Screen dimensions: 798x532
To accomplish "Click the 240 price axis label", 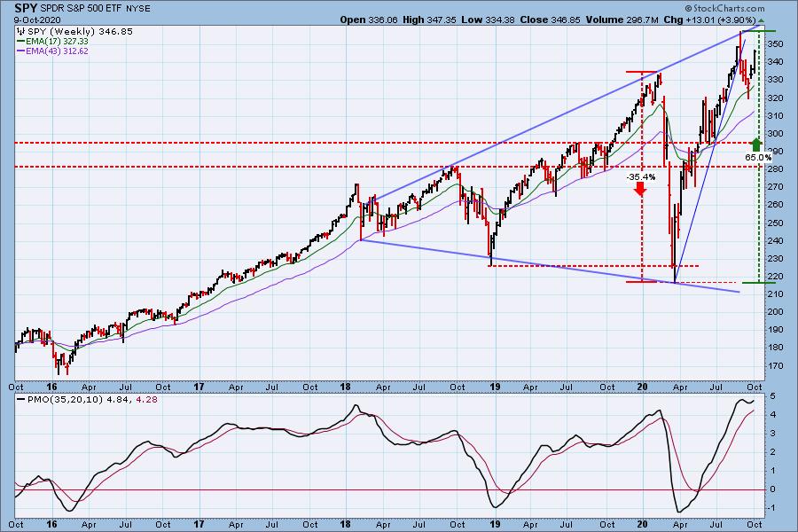I will [776, 241].
